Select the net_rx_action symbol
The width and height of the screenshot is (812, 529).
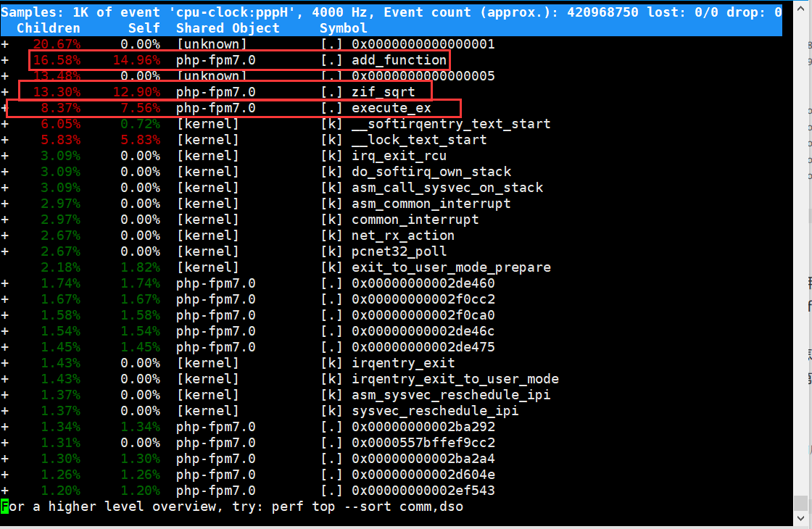coord(403,236)
